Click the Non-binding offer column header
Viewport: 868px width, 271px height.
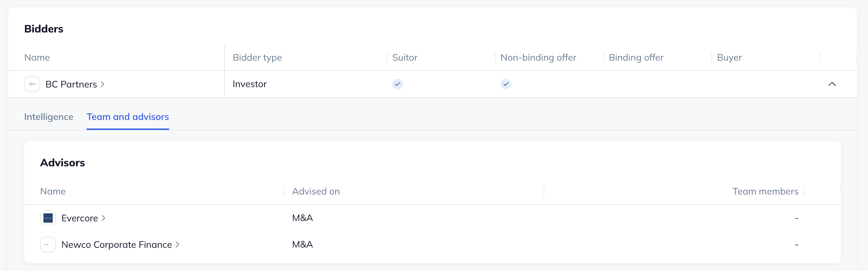click(x=538, y=58)
